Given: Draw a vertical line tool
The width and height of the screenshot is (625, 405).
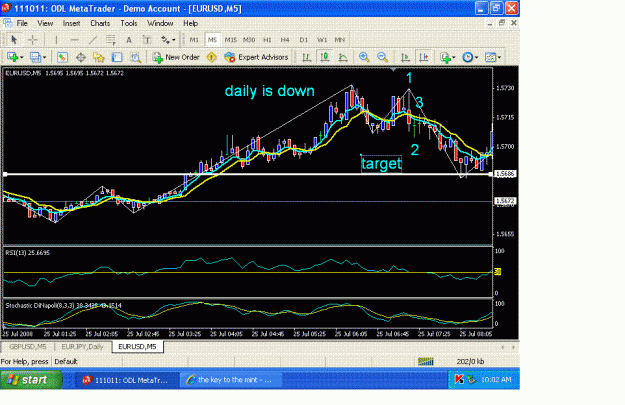Looking at the screenshot, I should (56, 39).
